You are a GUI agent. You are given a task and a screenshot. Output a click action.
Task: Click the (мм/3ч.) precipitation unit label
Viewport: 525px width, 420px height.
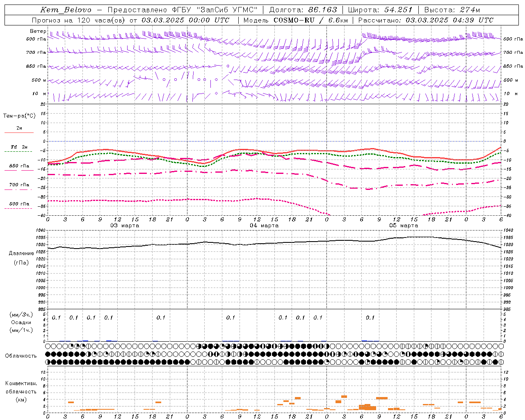pyautogui.click(x=21, y=315)
